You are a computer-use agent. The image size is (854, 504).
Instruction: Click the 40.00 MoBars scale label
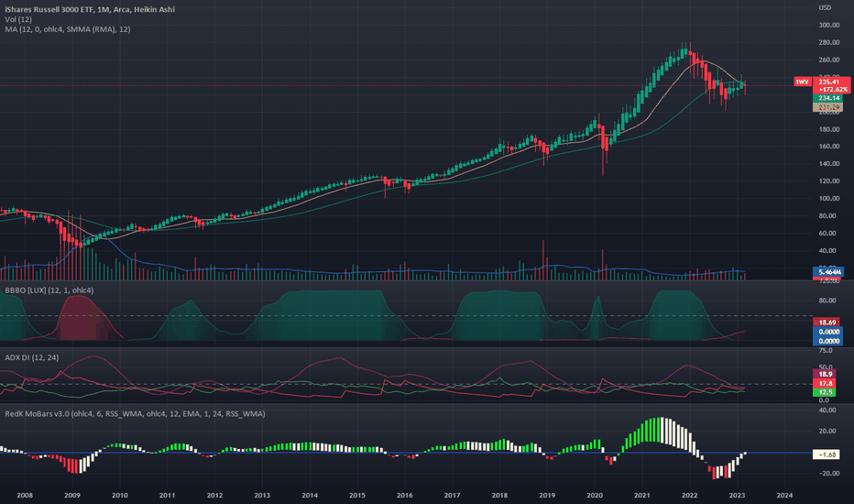(x=829, y=411)
